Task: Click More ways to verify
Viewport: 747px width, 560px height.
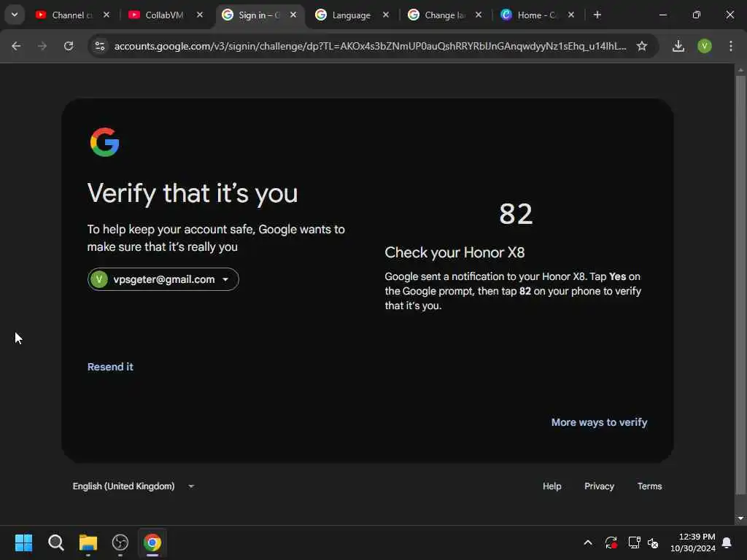Action: click(x=599, y=422)
